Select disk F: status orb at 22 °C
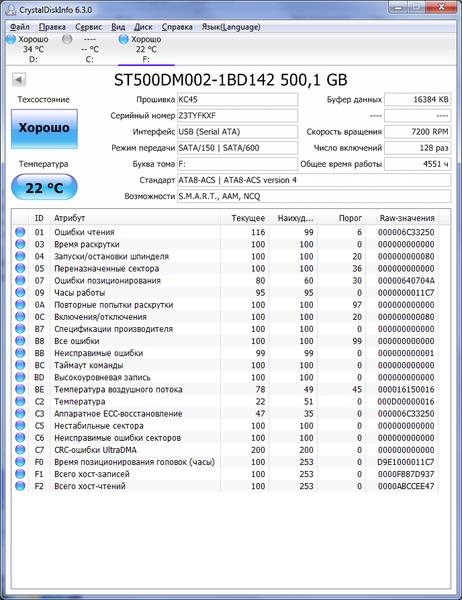The width and height of the screenshot is (462, 600). click(123, 39)
